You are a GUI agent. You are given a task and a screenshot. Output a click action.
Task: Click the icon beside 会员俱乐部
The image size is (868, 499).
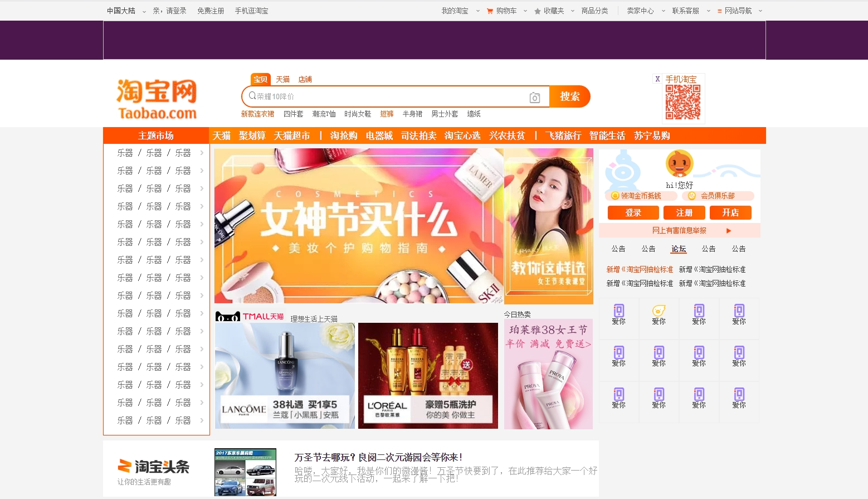coord(691,196)
